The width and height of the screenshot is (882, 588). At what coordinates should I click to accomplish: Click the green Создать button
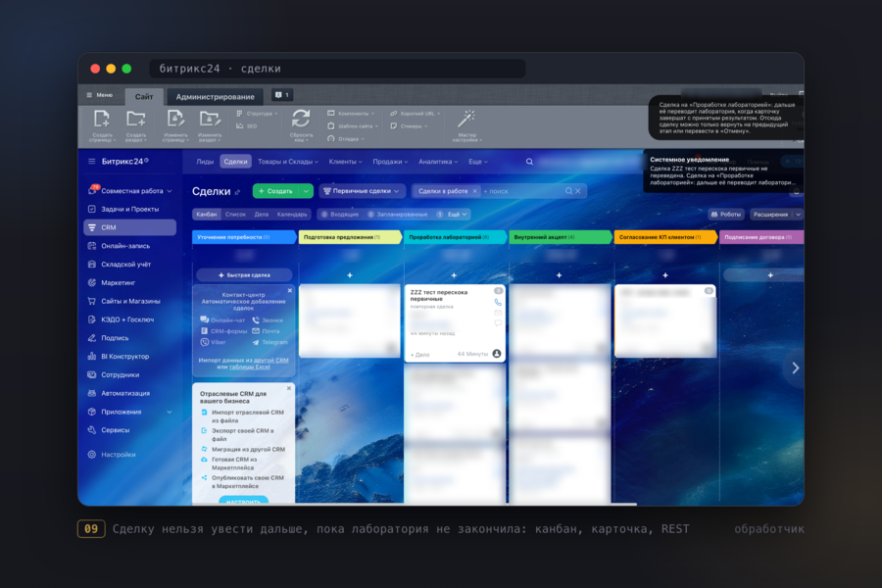click(x=275, y=191)
